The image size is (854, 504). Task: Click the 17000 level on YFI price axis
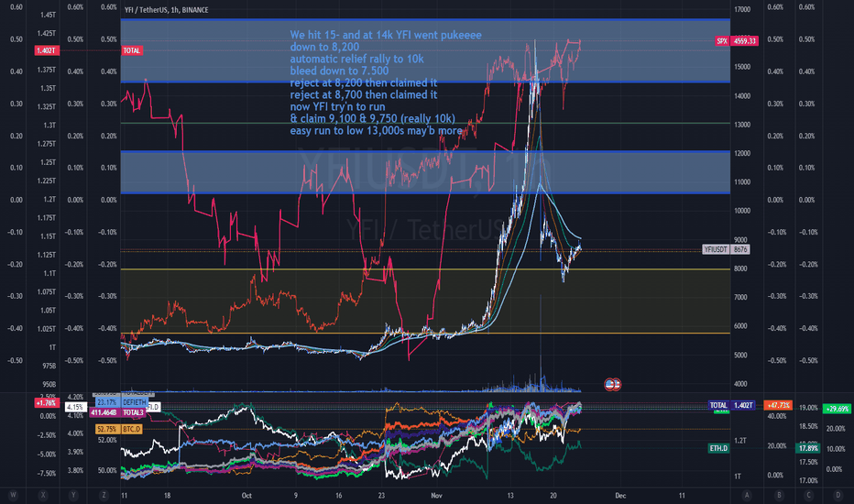coord(742,10)
